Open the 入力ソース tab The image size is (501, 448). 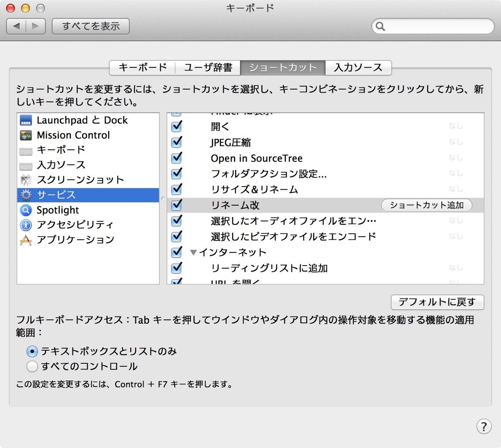pos(358,67)
